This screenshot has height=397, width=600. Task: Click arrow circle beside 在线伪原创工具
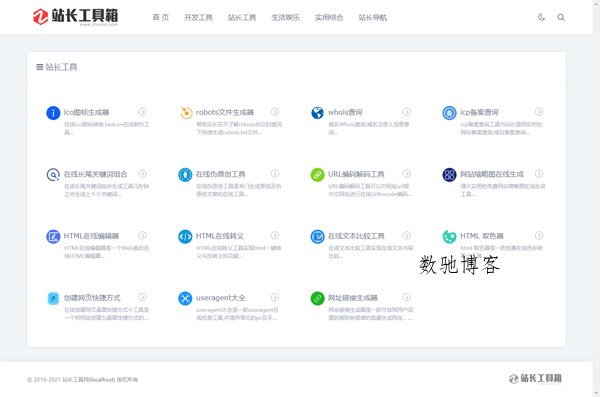[275, 174]
